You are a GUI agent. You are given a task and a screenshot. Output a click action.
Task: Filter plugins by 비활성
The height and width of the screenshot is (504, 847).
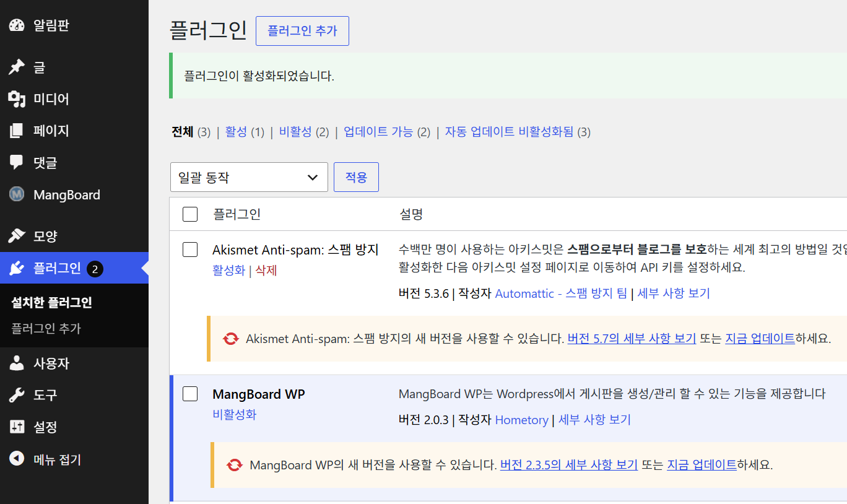point(295,132)
